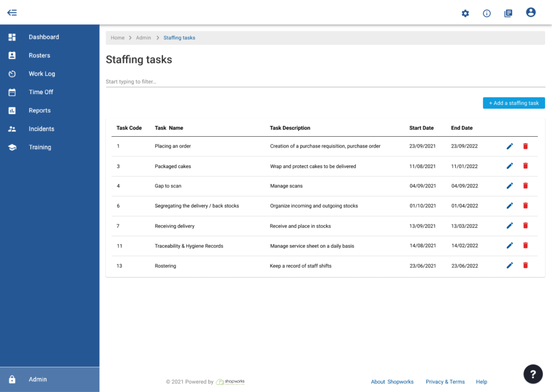
Task: Collapse the sidebar with back arrow icon
Action: [x=12, y=12]
